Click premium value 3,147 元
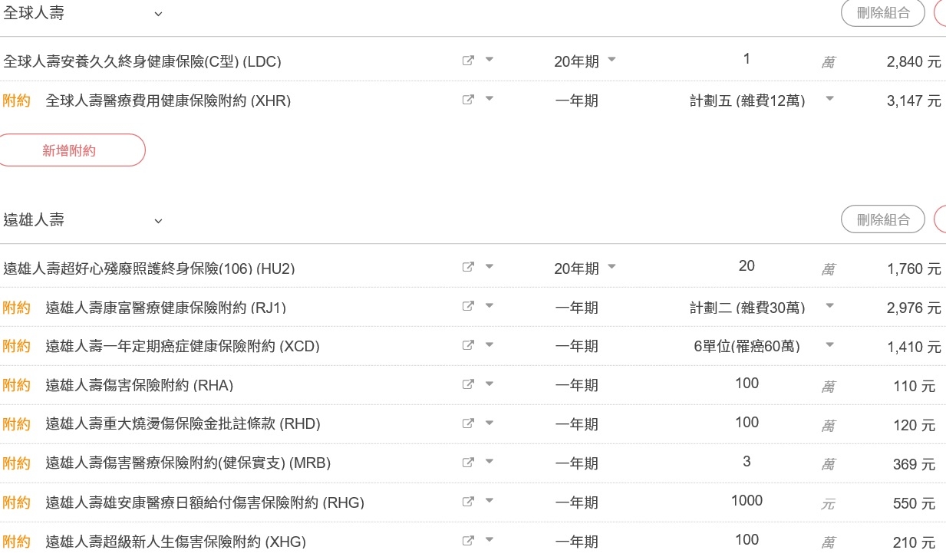The image size is (946, 560). (x=914, y=100)
